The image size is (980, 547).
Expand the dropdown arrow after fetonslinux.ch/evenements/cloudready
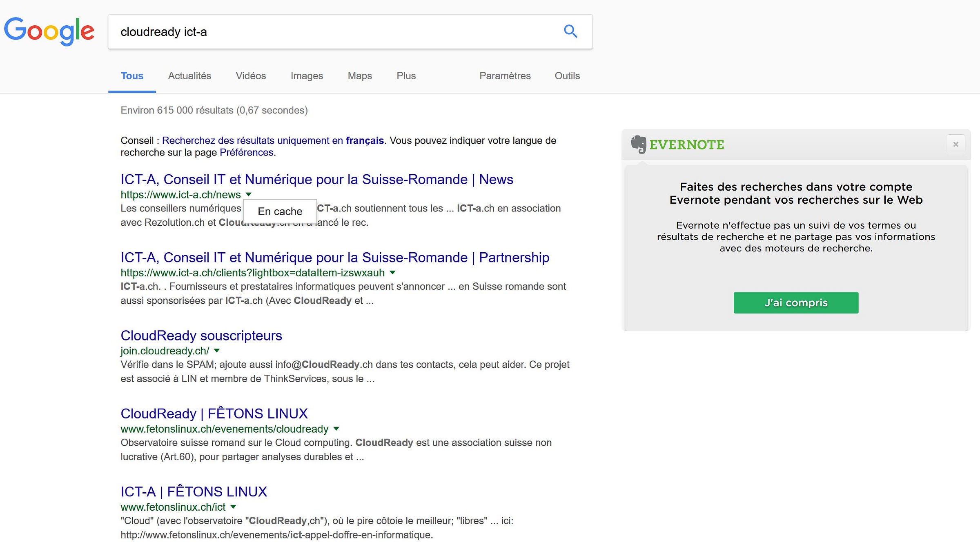click(336, 429)
